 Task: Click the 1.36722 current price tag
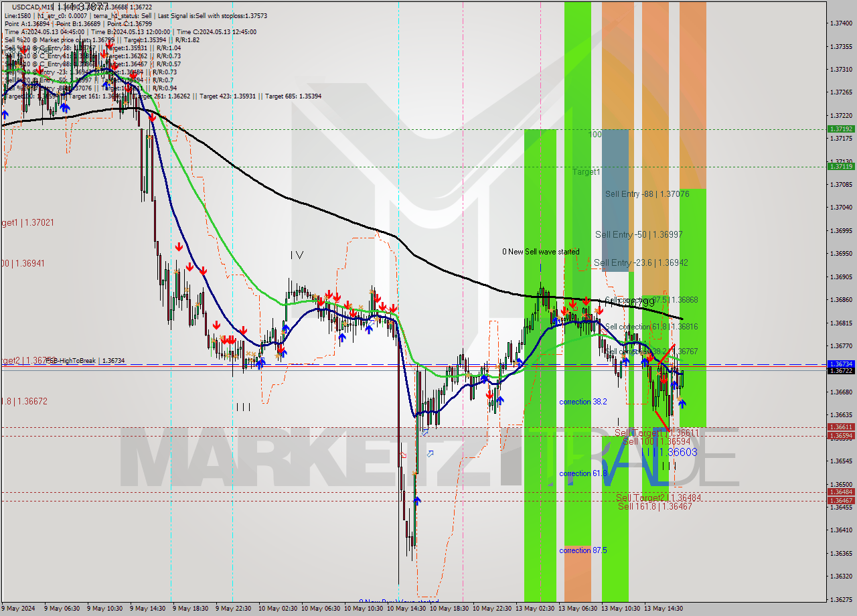tap(840, 370)
